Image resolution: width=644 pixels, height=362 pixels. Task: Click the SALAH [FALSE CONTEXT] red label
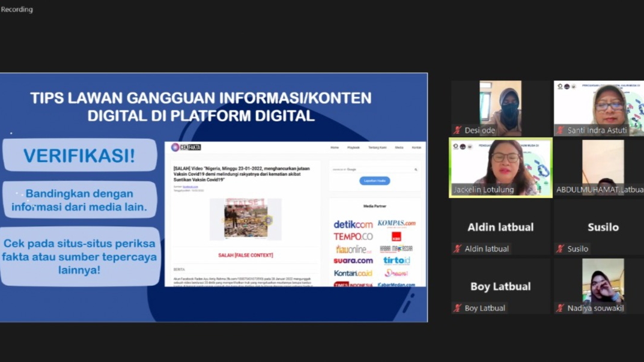click(x=245, y=255)
